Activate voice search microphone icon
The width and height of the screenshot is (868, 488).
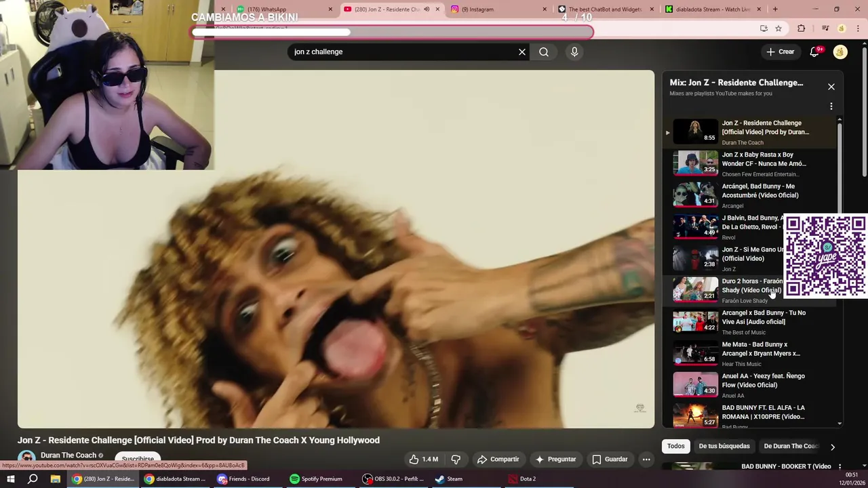click(574, 52)
